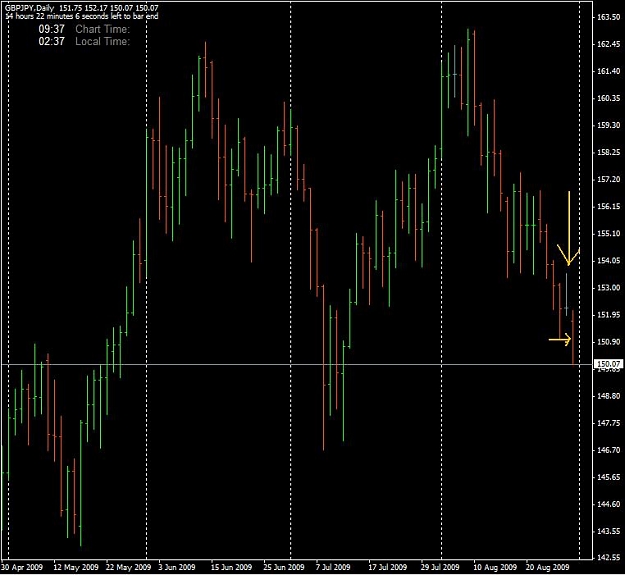Click the '30 Apr 2009' date label
Image resolution: width=625 pixels, height=575 pixels.
[x=22, y=567]
